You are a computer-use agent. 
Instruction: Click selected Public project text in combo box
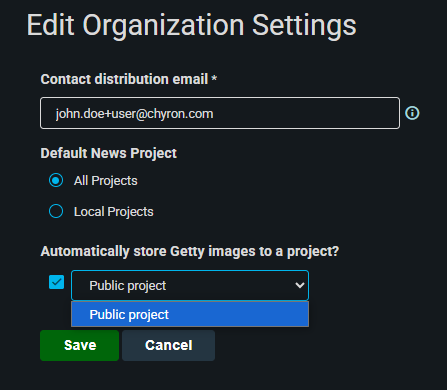click(128, 286)
